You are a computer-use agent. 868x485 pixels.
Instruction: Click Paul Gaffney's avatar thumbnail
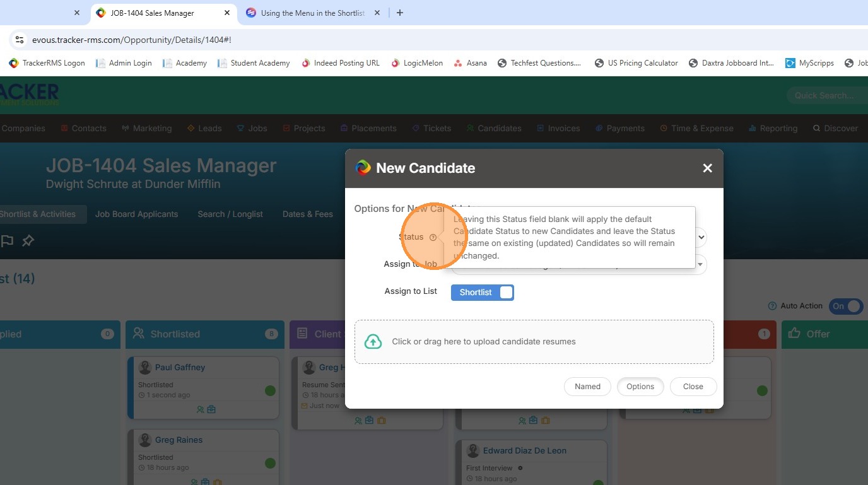[145, 368]
